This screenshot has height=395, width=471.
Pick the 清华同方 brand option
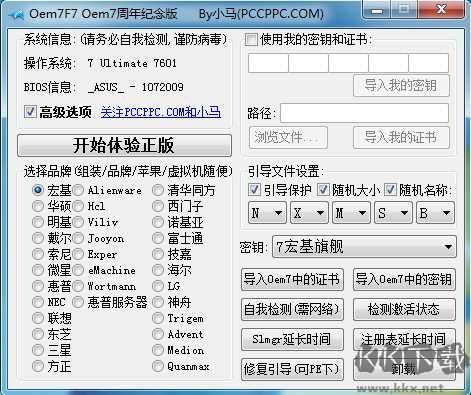pyautogui.click(x=158, y=190)
